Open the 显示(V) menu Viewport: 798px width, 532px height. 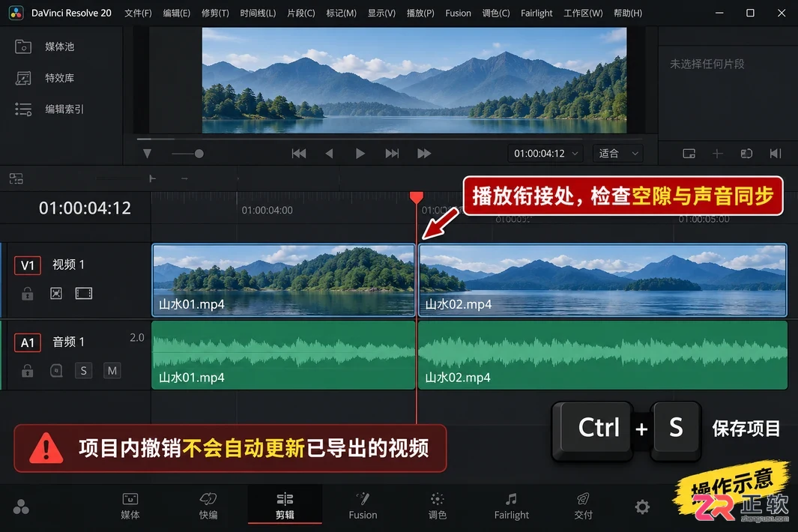click(381, 13)
